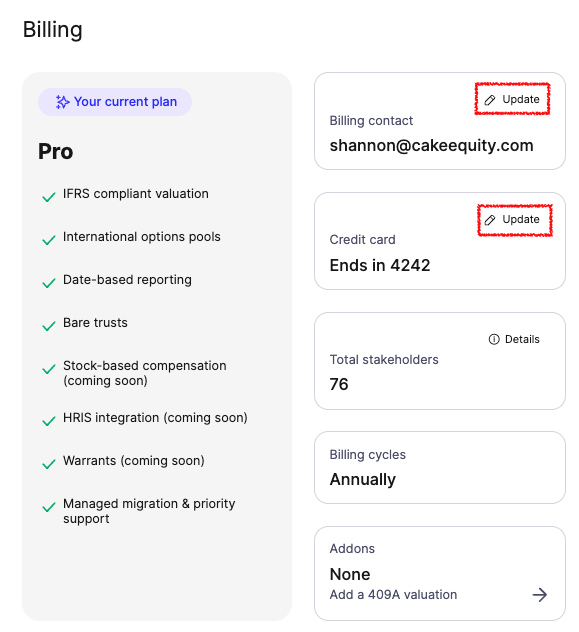579x632 pixels.
Task: Click the arrow icon in Addons card
Action: pos(540,595)
